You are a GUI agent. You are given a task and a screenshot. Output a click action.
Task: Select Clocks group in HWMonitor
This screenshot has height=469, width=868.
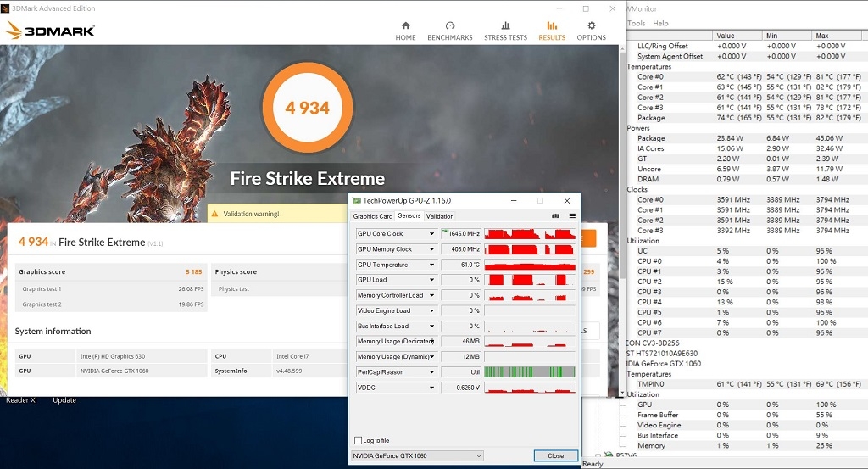637,189
